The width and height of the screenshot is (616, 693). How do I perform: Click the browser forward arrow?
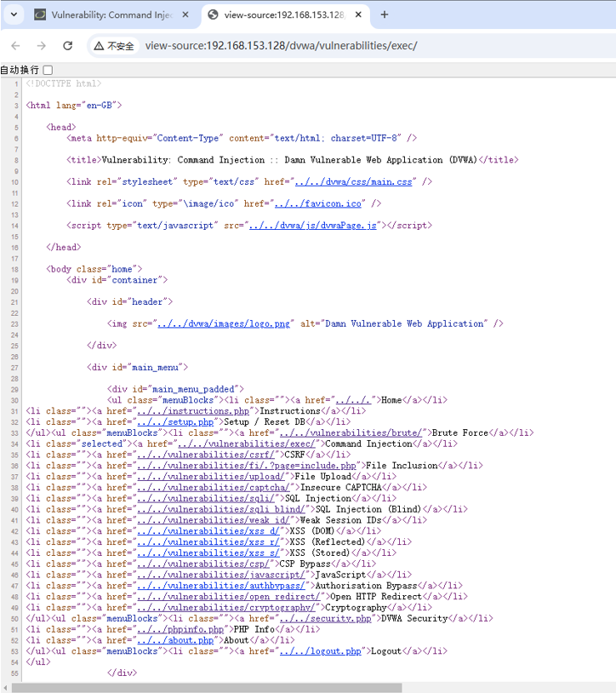click(41, 45)
